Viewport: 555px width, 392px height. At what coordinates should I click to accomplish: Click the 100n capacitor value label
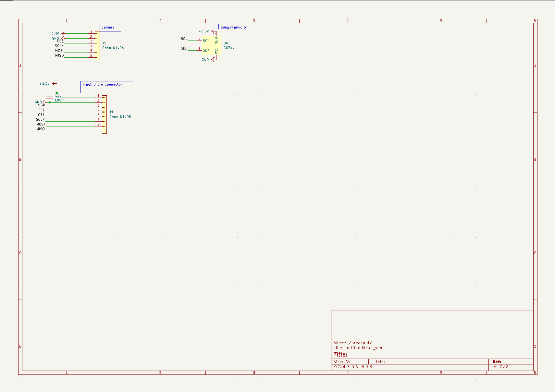pyautogui.click(x=59, y=101)
